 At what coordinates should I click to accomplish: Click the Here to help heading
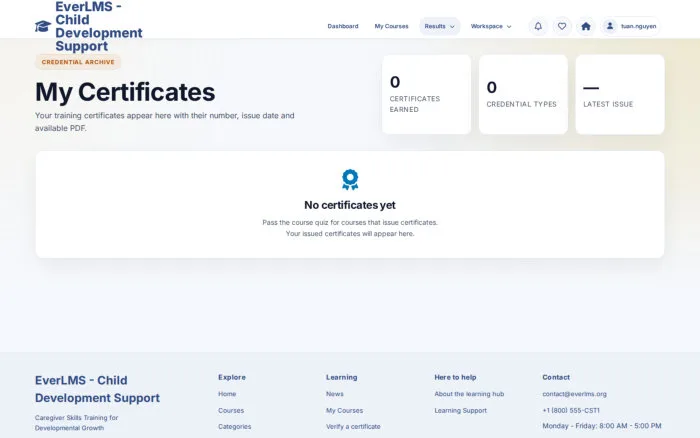(x=455, y=377)
